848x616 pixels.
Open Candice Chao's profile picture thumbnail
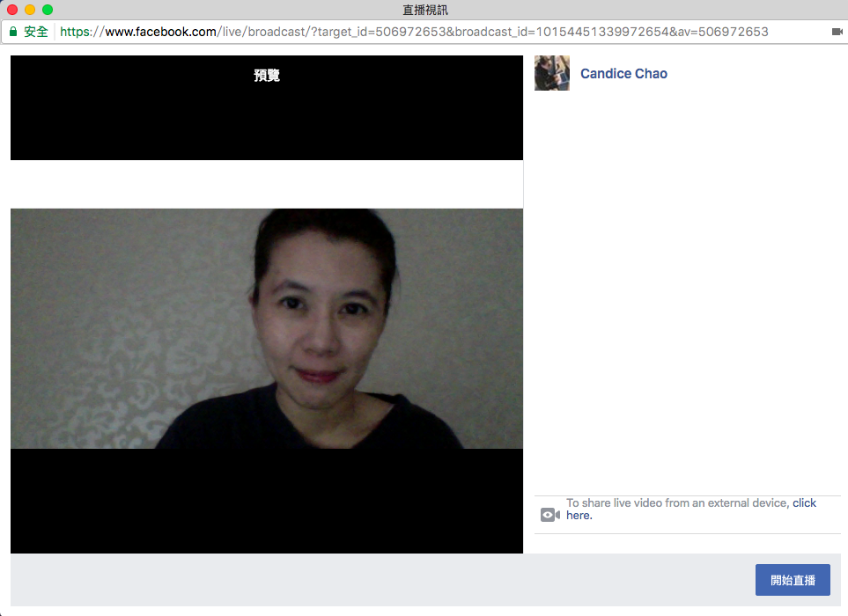coord(552,73)
